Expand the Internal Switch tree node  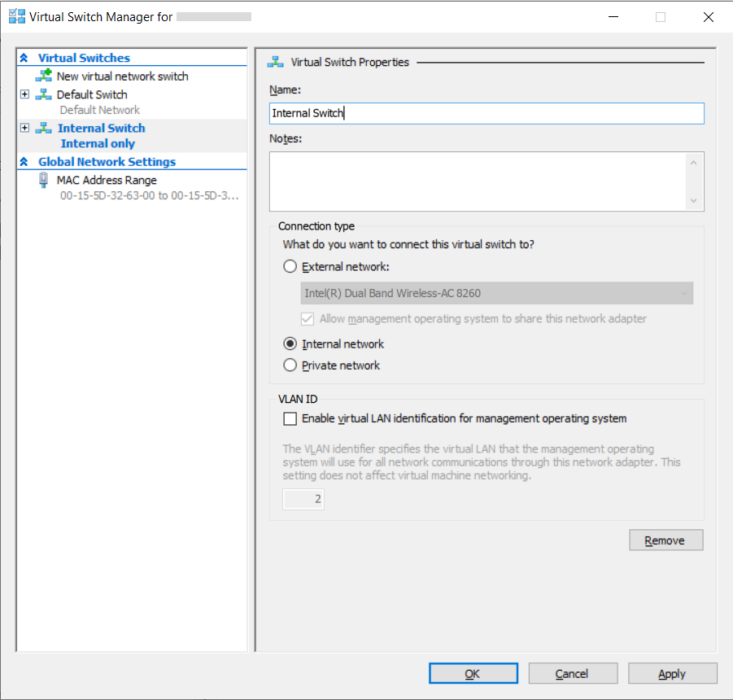click(x=24, y=128)
